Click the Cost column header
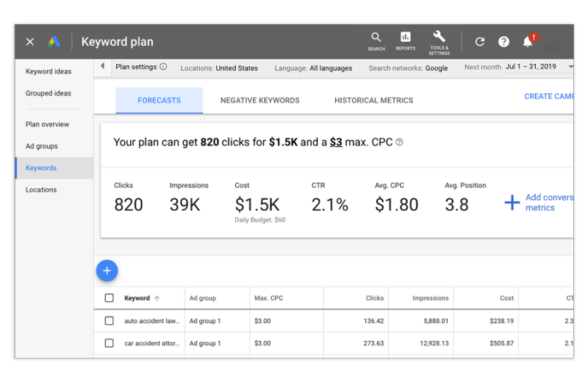 click(x=506, y=298)
